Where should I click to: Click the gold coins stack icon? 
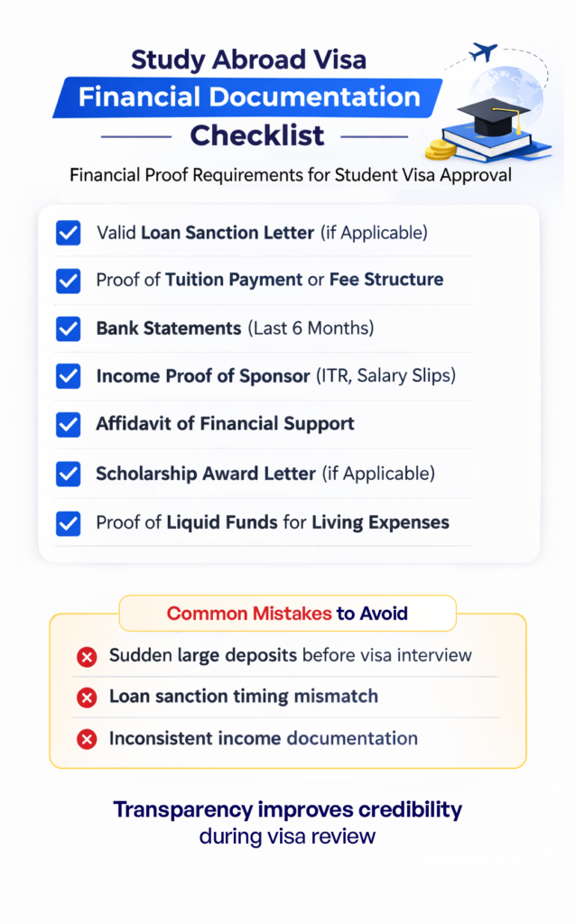coord(441,147)
